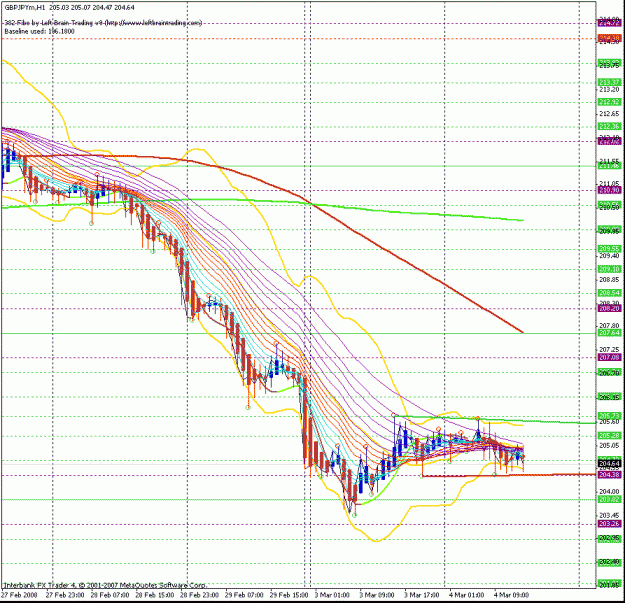
Task: Click the '4 Mar 09:00' time label
Action: coord(511,595)
